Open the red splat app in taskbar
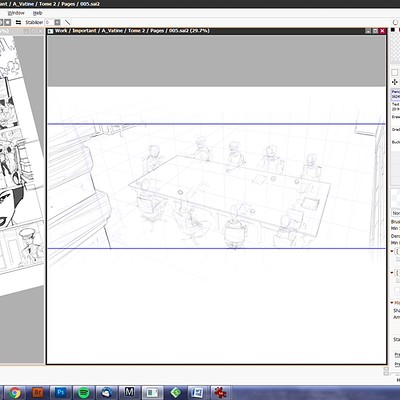The height and width of the screenshot is (400, 400). tap(220, 393)
